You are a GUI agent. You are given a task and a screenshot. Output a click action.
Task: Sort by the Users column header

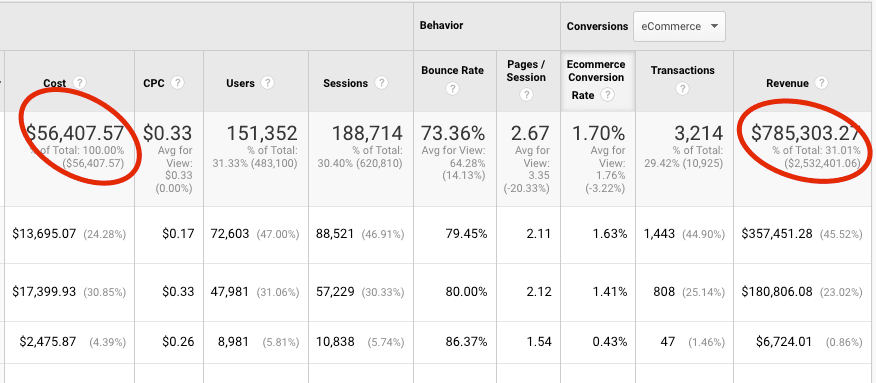point(240,83)
